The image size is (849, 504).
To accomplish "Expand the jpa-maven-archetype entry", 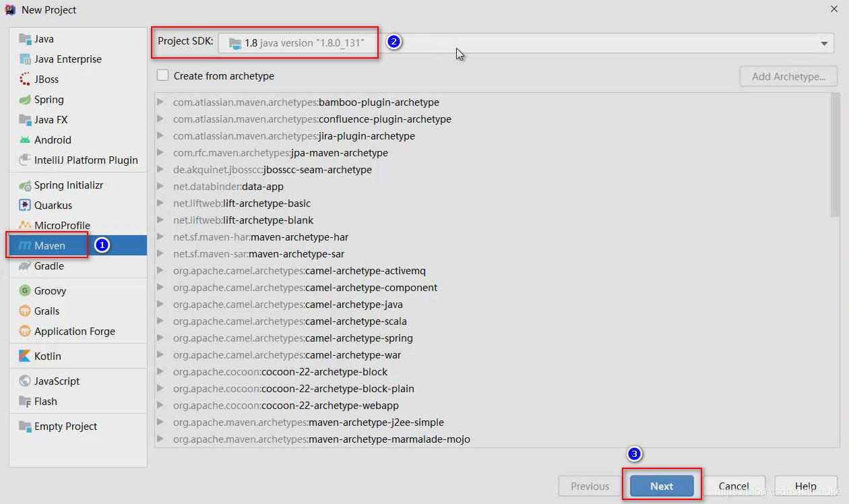I will point(160,153).
